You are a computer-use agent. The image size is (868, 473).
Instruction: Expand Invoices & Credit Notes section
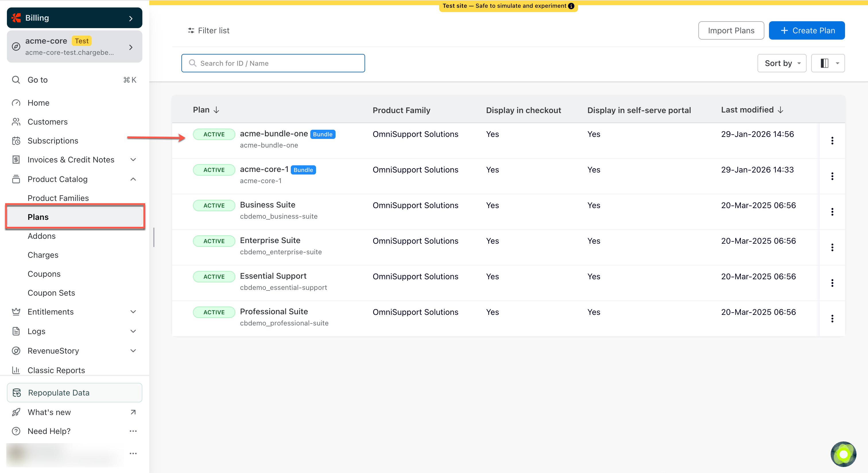(133, 160)
